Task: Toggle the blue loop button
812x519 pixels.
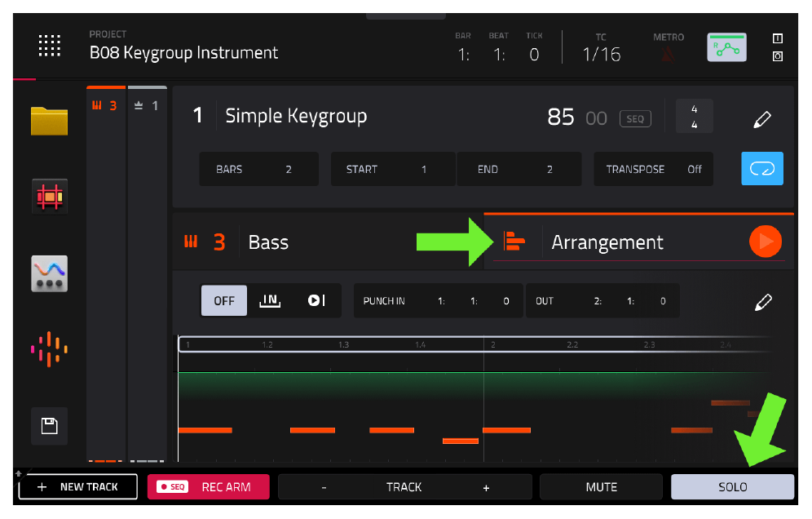Action: tap(762, 168)
